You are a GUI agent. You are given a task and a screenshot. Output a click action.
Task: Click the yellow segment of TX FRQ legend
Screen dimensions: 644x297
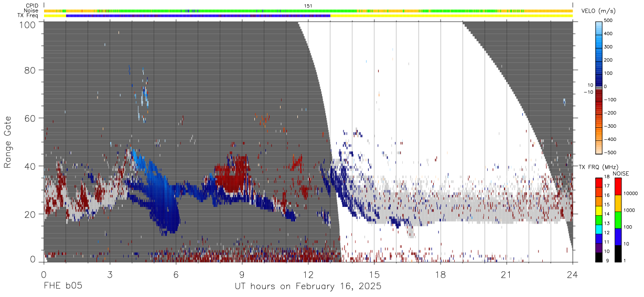(598, 210)
